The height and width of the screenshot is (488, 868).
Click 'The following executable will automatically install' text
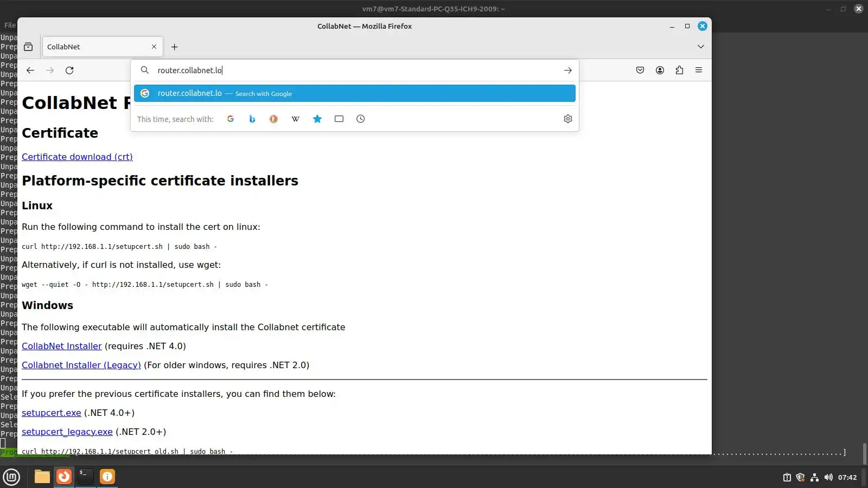(x=183, y=327)
